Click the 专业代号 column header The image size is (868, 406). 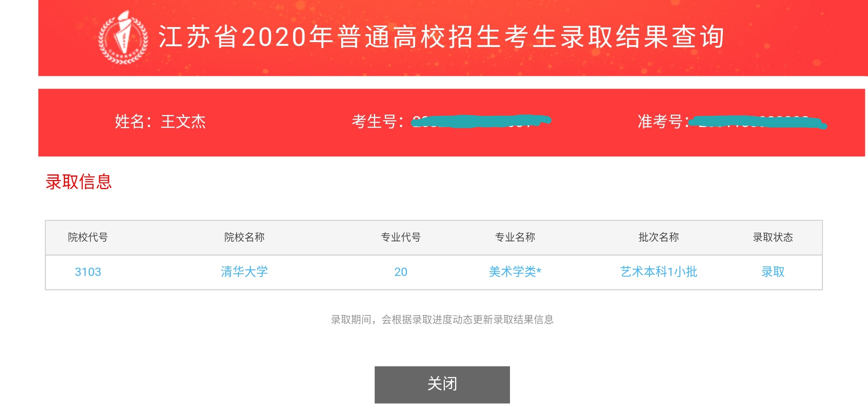401,237
